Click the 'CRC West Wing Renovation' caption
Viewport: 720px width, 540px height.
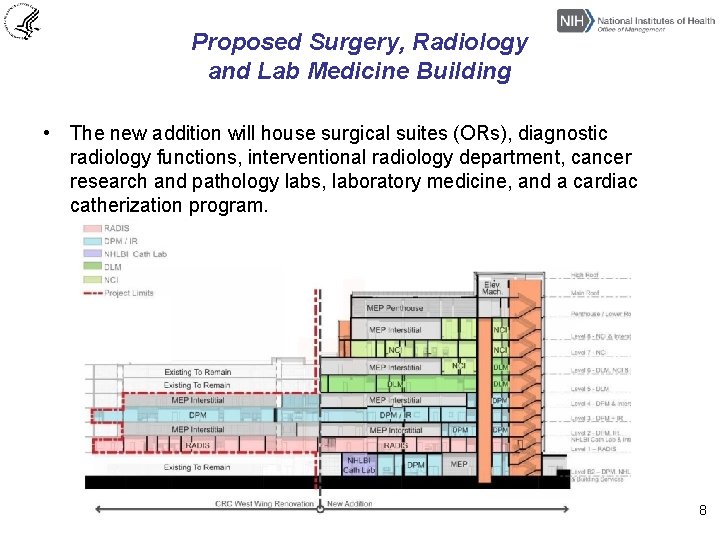click(264, 504)
